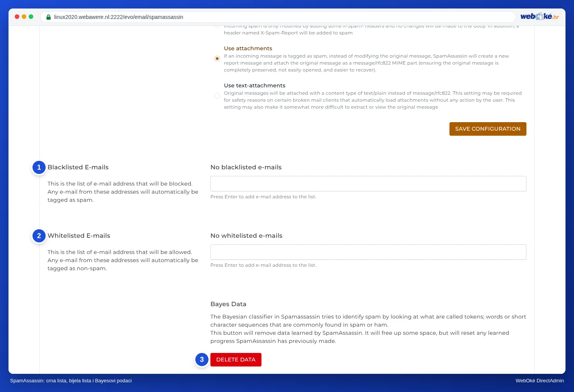Screen dimensions: 574x392
Task: Click the WebOké.hr logo
Action: pyautogui.click(x=540, y=16)
